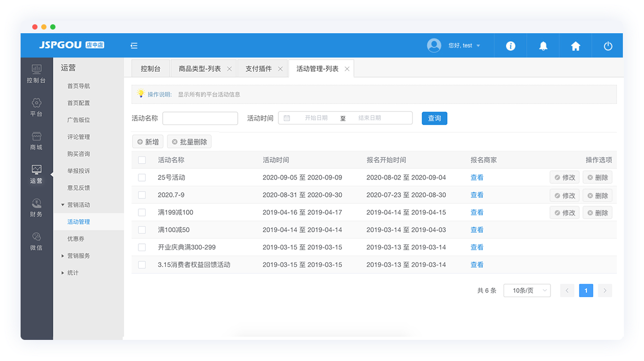Click the home icon in header

point(575,46)
